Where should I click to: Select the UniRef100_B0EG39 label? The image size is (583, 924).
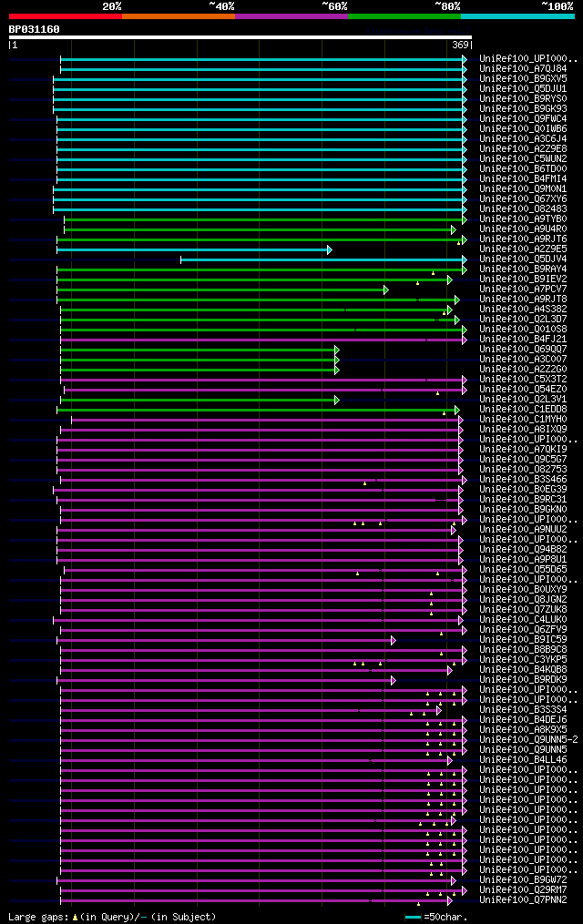[524, 490]
